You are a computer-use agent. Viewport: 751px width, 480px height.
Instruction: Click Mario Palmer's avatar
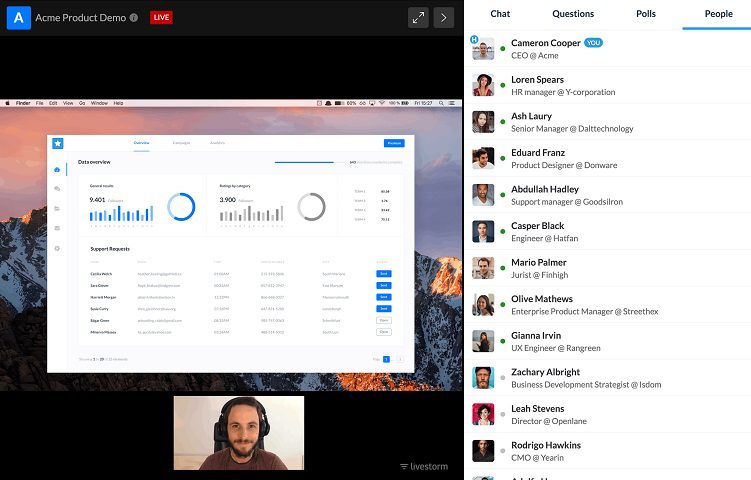[483, 268]
